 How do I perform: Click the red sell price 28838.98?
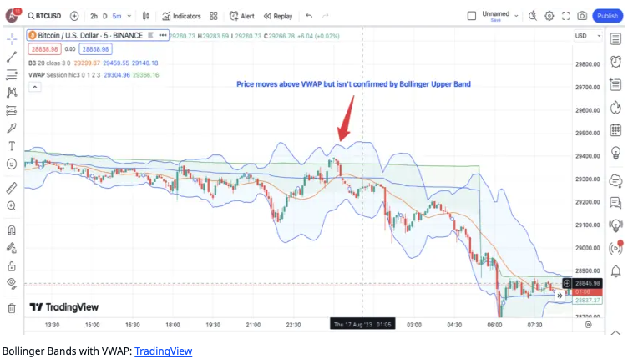coord(45,49)
